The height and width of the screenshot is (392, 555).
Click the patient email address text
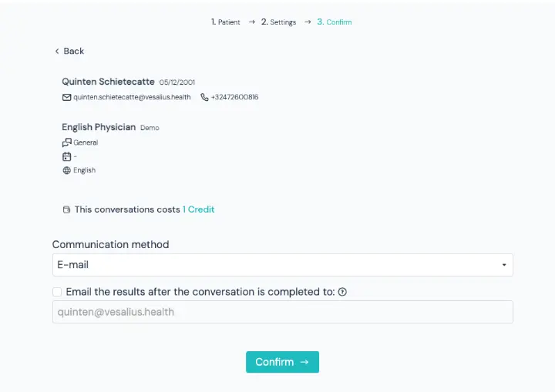[132, 97]
